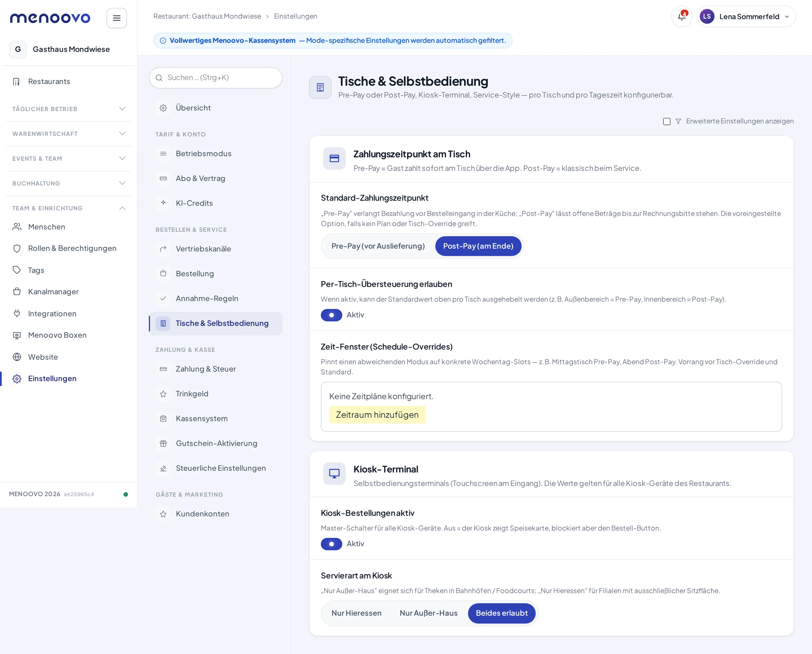
Task: Click the Rollen & Berechtigungen shield icon
Action: (x=17, y=248)
